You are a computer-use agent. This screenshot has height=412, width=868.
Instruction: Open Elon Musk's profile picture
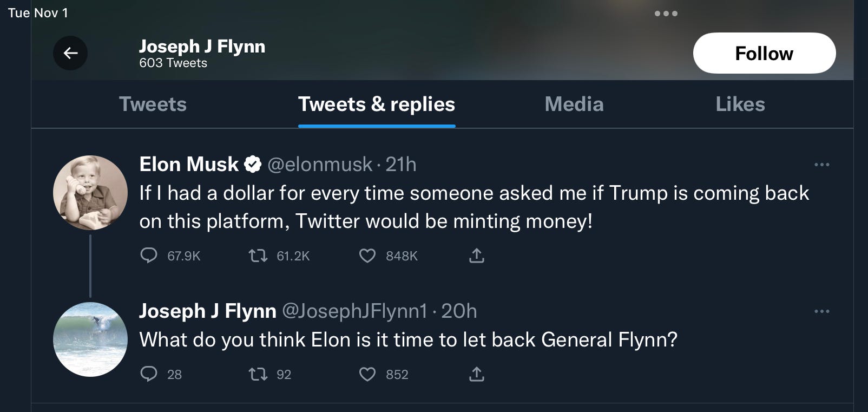(x=90, y=193)
